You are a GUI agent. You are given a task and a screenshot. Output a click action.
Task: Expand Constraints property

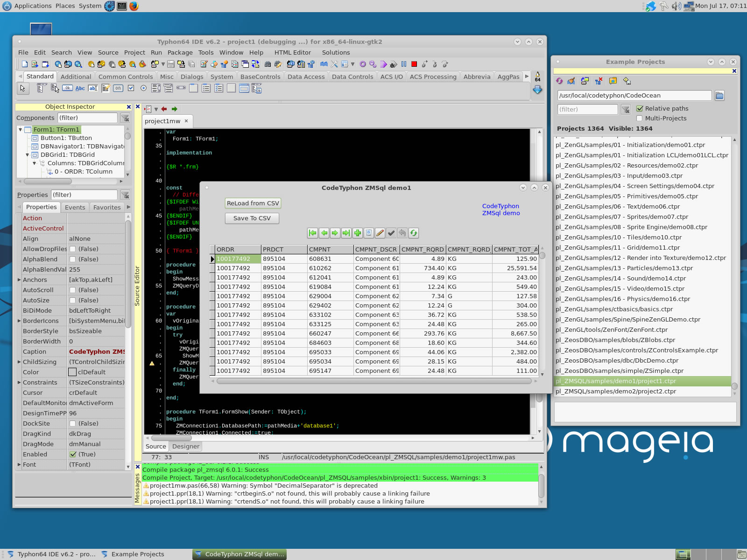pos(19,382)
